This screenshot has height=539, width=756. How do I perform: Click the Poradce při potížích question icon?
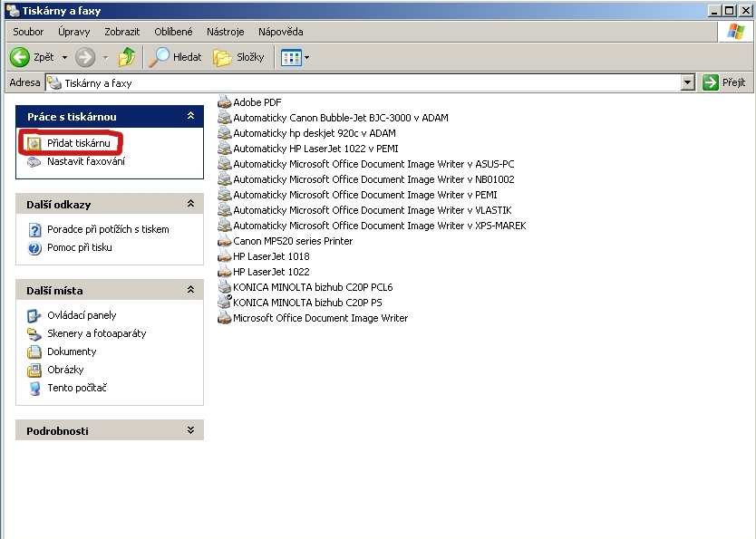34,230
